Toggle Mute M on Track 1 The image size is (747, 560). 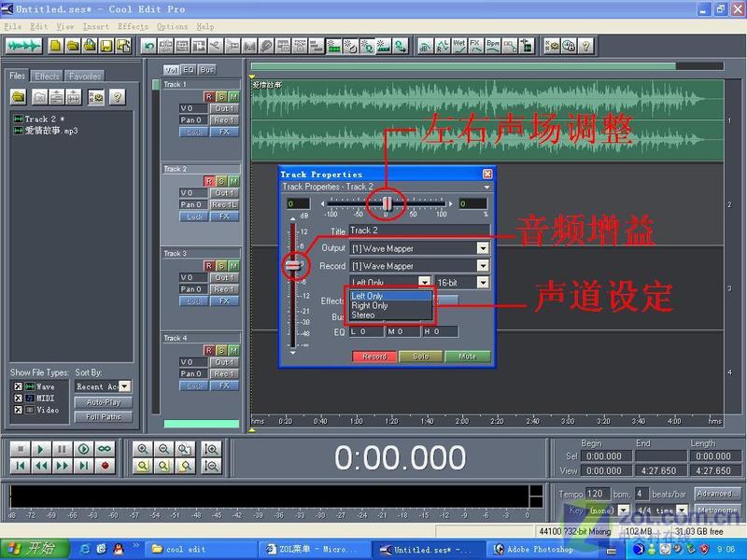[x=233, y=97]
